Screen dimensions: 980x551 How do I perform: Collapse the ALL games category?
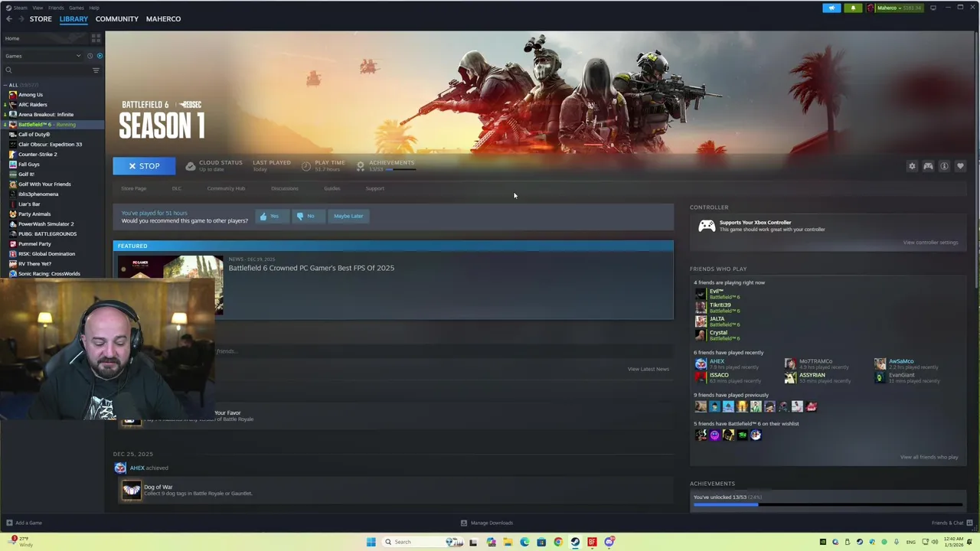pos(5,85)
